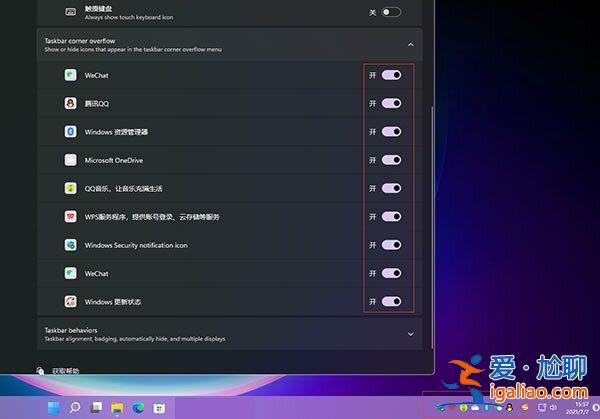Click the Tencent QQ penguin icon in list

click(70, 103)
